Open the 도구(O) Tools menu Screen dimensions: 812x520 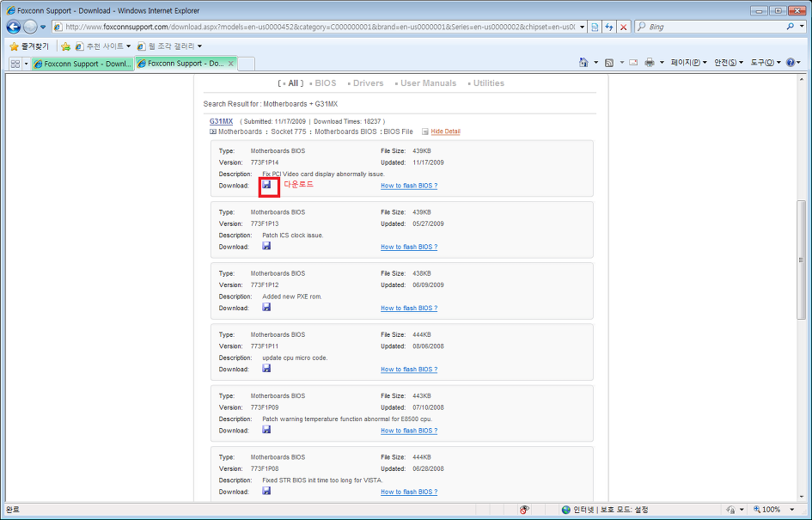click(766, 63)
